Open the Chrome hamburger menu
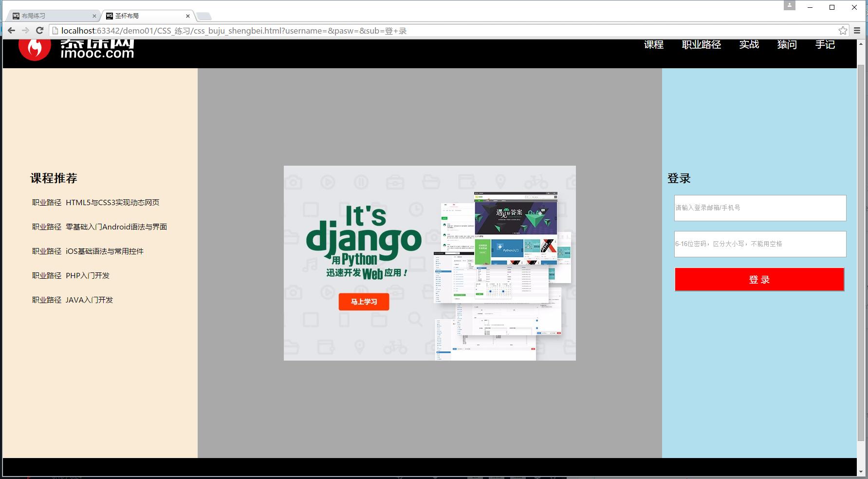 [x=857, y=31]
